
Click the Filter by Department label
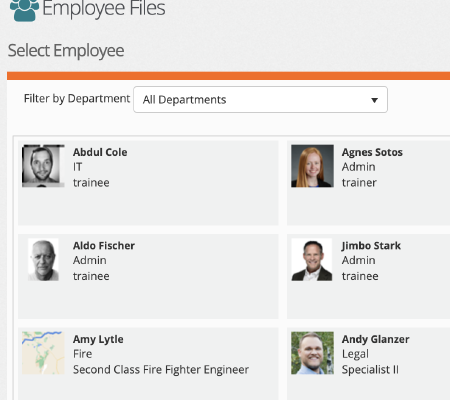[x=77, y=99]
